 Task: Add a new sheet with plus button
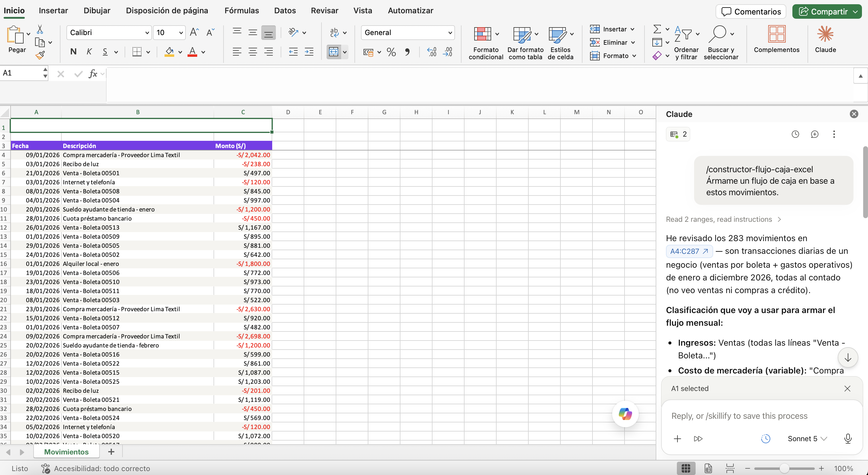(x=111, y=452)
